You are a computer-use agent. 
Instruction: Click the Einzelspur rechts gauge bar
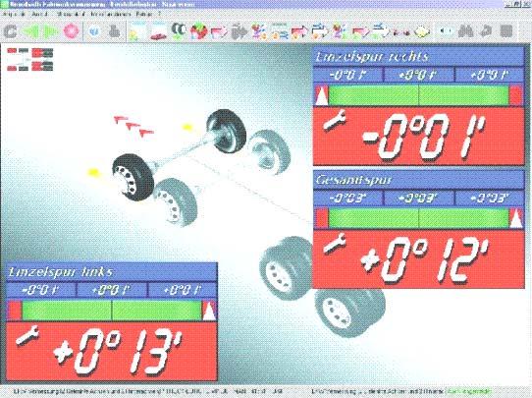(419, 95)
